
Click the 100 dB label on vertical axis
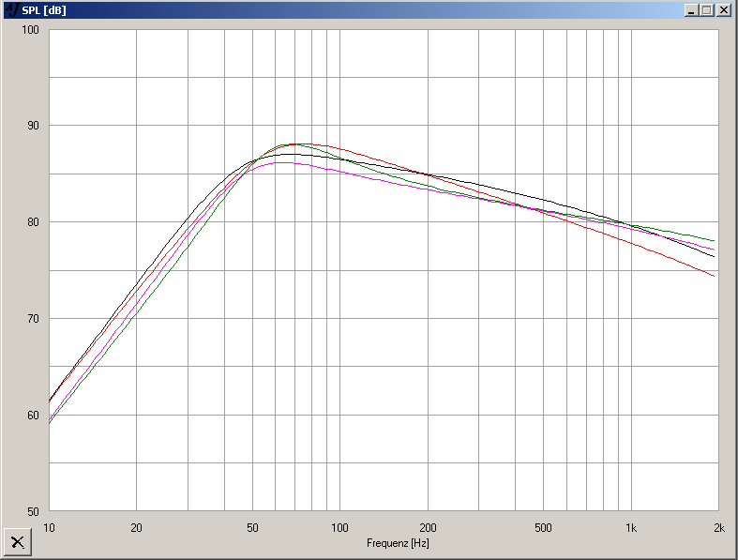coord(30,30)
